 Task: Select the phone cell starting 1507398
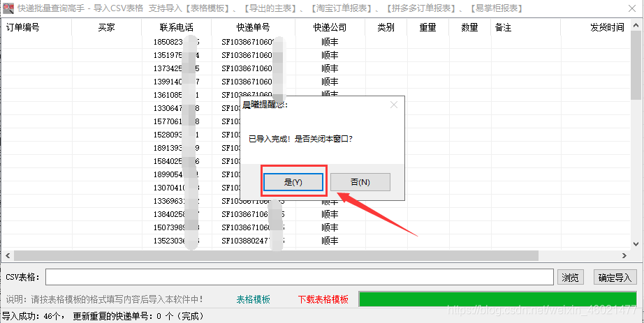click(177, 227)
